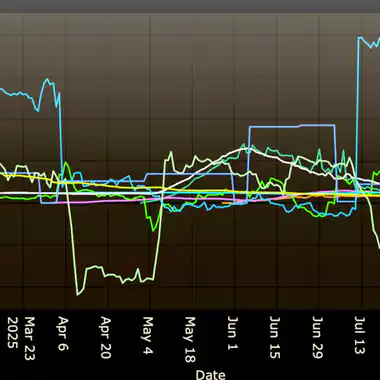Click the '2025' year label
The width and height of the screenshot is (380, 380).
[x=12, y=333]
